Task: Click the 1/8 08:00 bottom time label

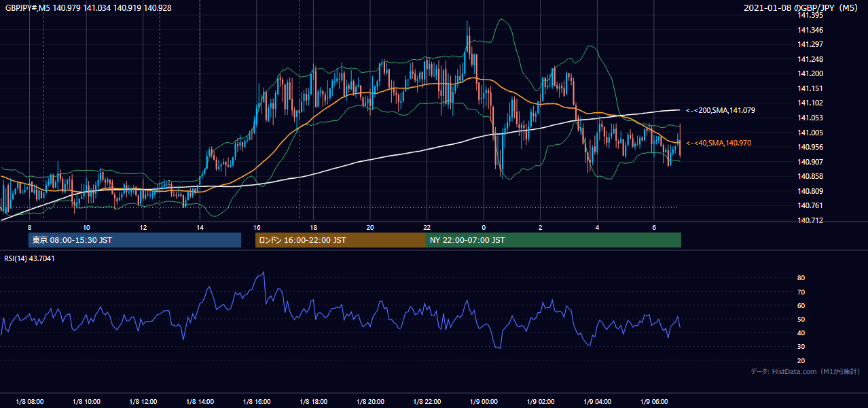Action: (x=29, y=402)
